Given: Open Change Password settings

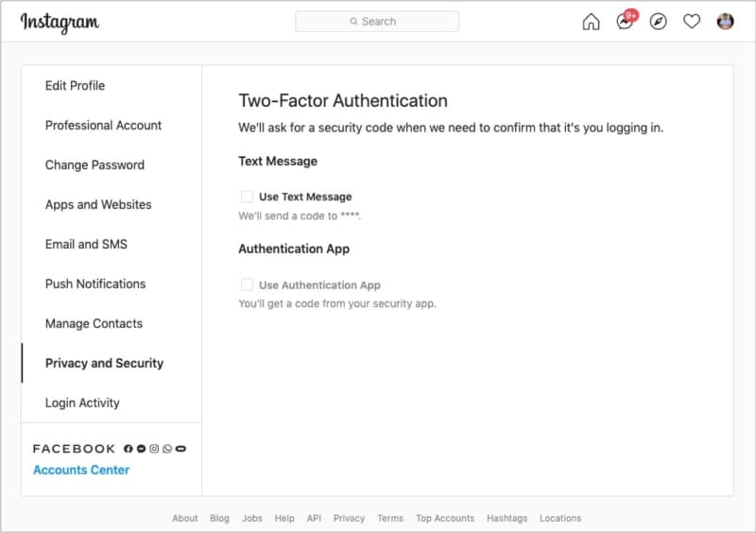Looking at the screenshot, I should pyautogui.click(x=94, y=165).
